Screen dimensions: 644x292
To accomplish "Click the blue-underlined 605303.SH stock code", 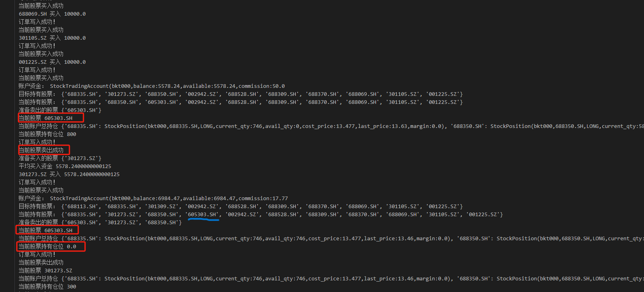I will pyautogui.click(x=203, y=215).
